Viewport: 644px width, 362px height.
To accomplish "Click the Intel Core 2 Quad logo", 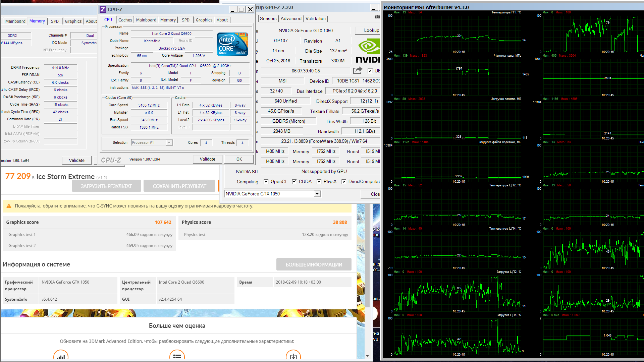I will (x=232, y=44).
